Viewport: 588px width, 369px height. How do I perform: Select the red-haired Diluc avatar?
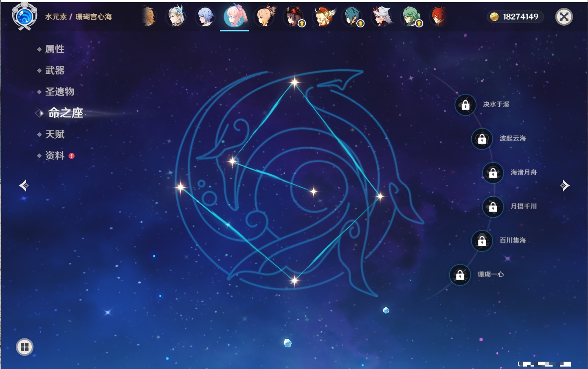(439, 17)
